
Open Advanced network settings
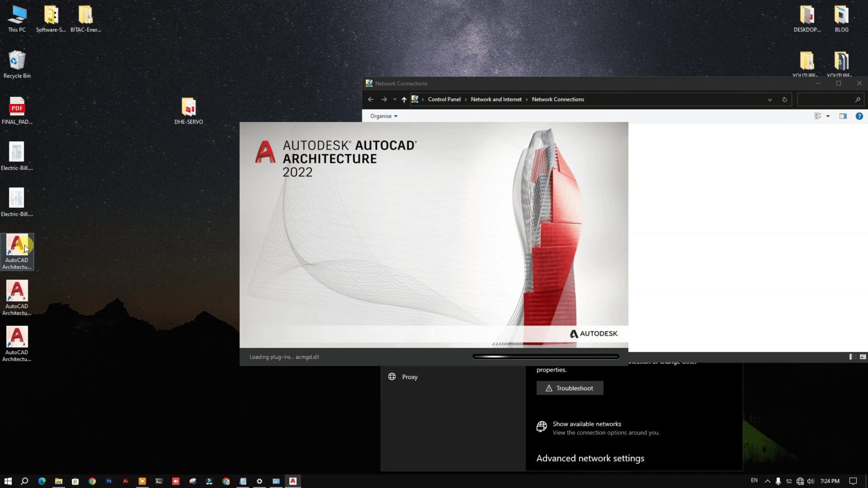click(x=590, y=458)
